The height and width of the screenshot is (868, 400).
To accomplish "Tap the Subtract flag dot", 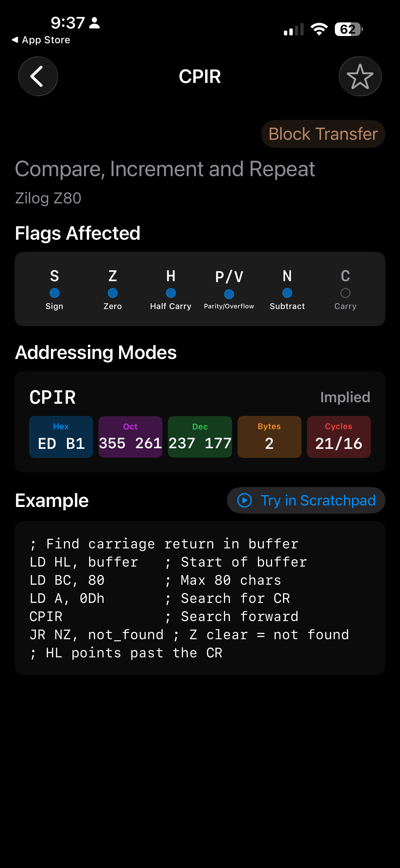I will tap(287, 293).
